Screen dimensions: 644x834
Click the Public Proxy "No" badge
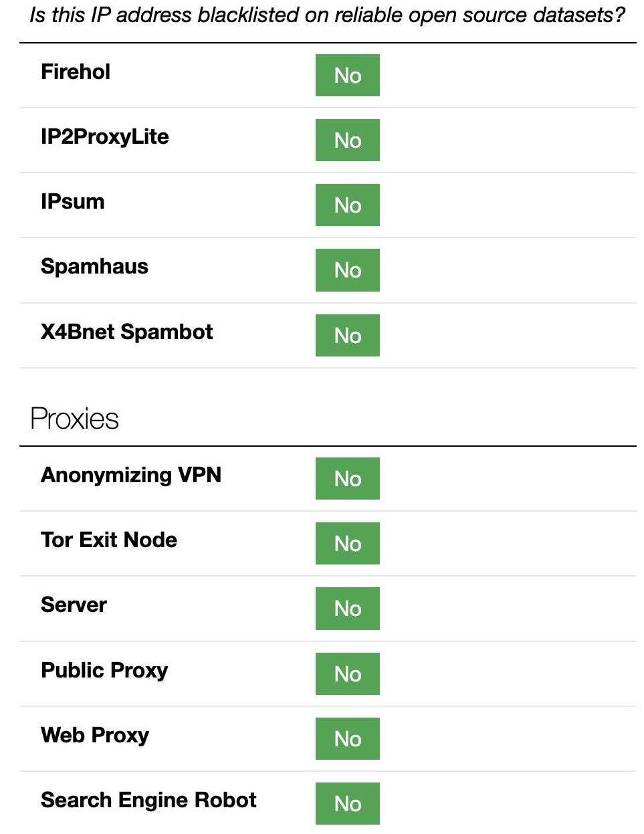[x=347, y=673]
